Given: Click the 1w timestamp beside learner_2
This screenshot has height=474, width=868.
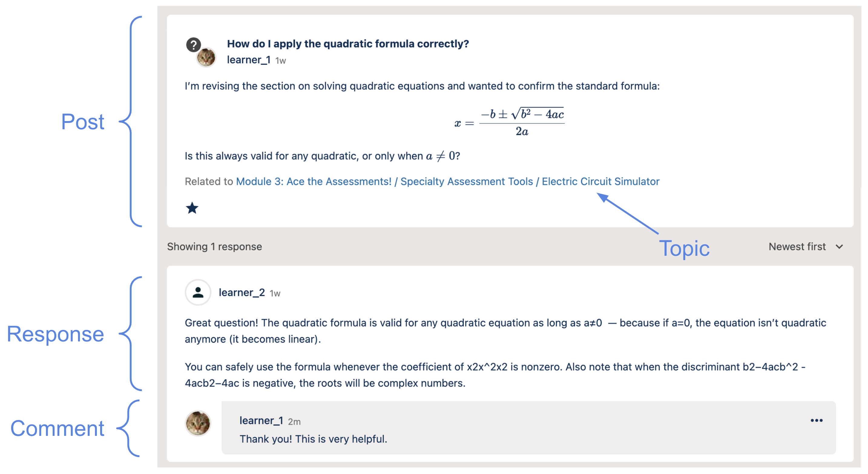Looking at the screenshot, I should pos(275,293).
